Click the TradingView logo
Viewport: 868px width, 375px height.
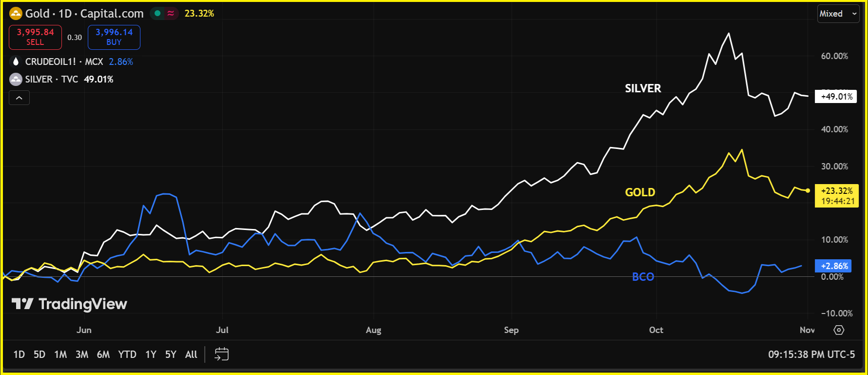tap(69, 304)
